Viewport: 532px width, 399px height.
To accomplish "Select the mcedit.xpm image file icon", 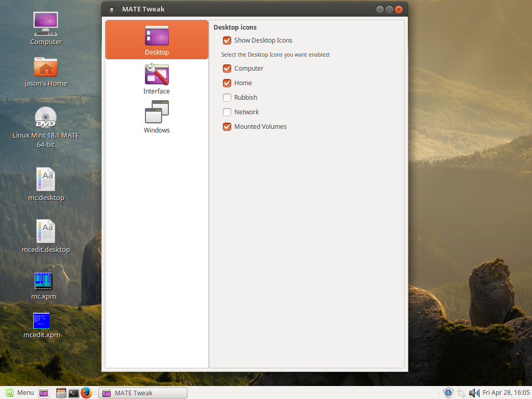I will tap(42, 325).
